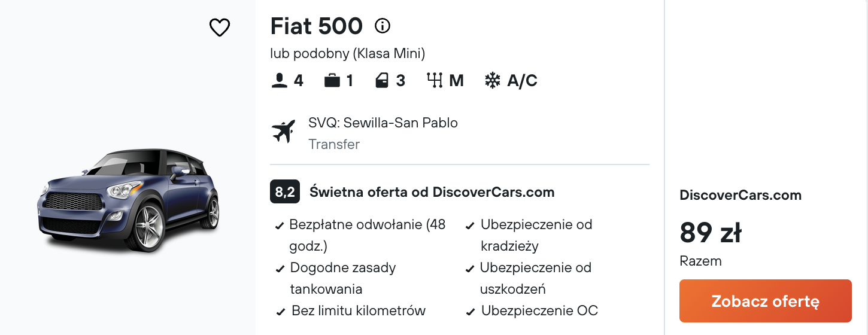Screen dimensions: 868x335
Task: Click the passenger seats icon showing 4
Action: [x=280, y=80]
